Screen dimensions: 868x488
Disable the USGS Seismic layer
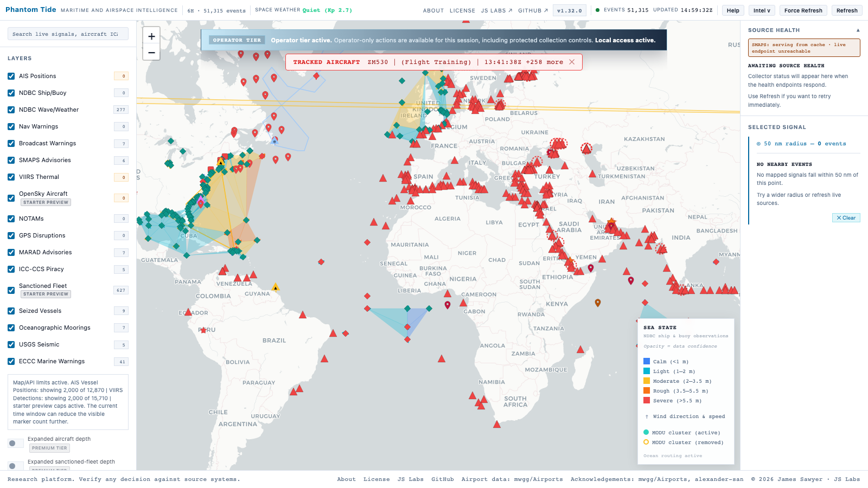[x=11, y=345]
